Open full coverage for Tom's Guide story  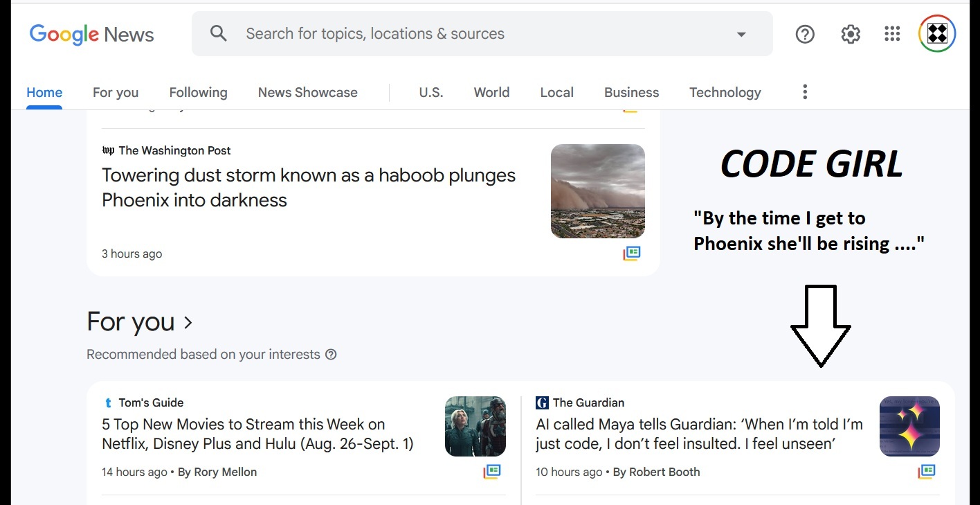pos(491,472)
